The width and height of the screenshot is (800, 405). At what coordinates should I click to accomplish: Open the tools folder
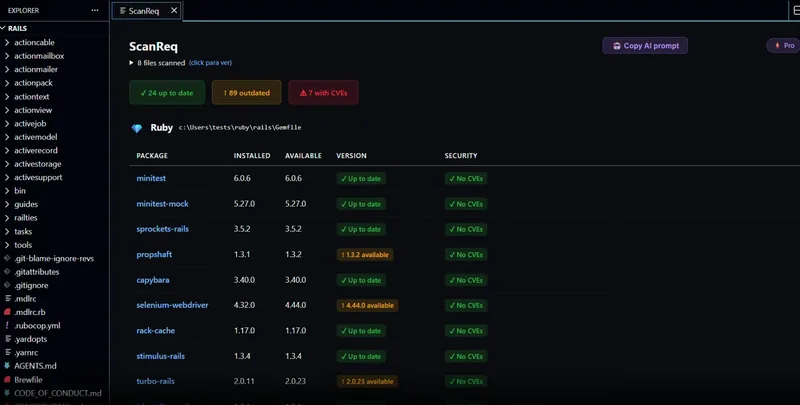pos(23,245)
